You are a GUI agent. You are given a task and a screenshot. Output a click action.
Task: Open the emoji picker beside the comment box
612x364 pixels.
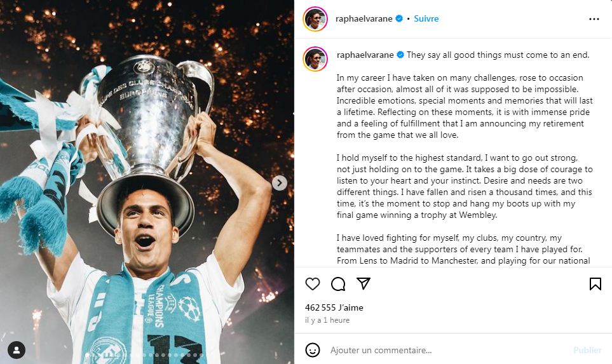pyautogui.click(x=312, y=350)
